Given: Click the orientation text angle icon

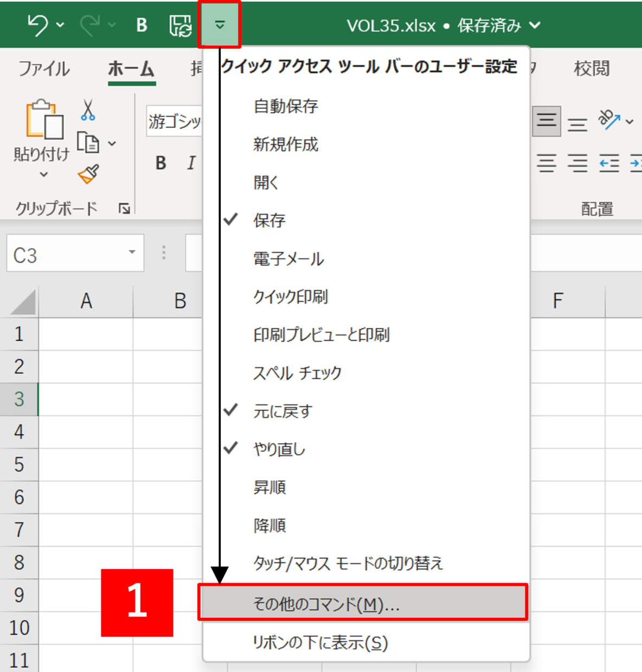Looking at the screenshot, I should (608, 120).
